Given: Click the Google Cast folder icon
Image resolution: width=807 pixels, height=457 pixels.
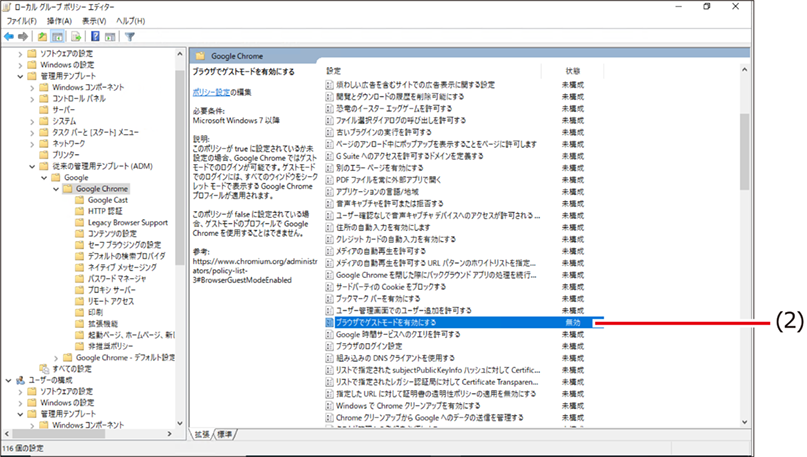Looking at the screenshot, I should pyautogui.click(x=79, y=200).
